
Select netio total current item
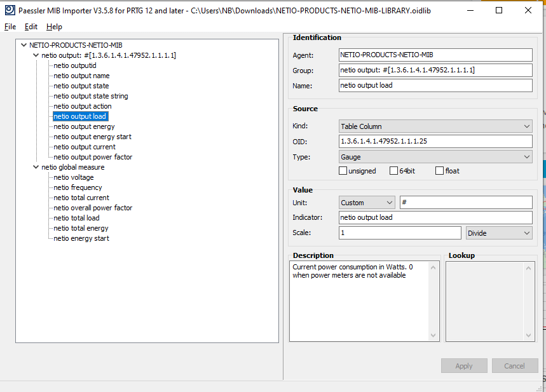tap(81, 198)
